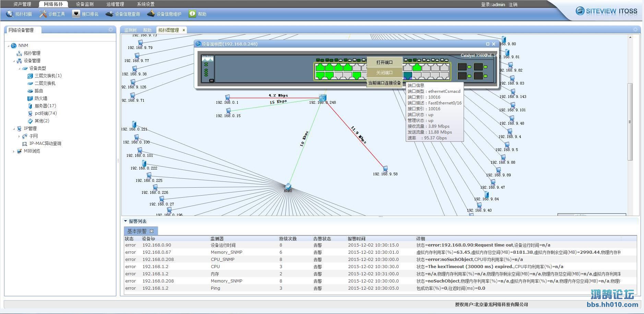This screenshot has width=644, height=314.
Task: Select 其他(2) in the device tree
Action: click(42, 121)
